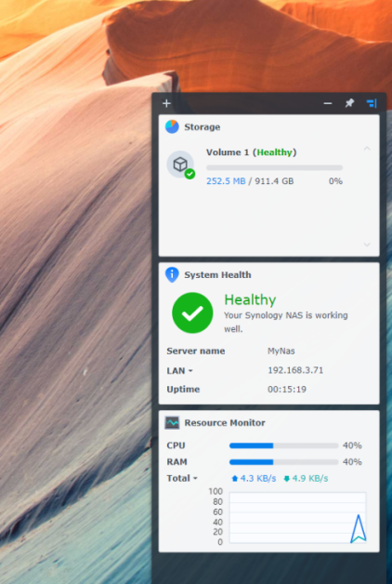Click the CPU usage progress bar
The image size is (392, 584).
click(x=283, y=445)
